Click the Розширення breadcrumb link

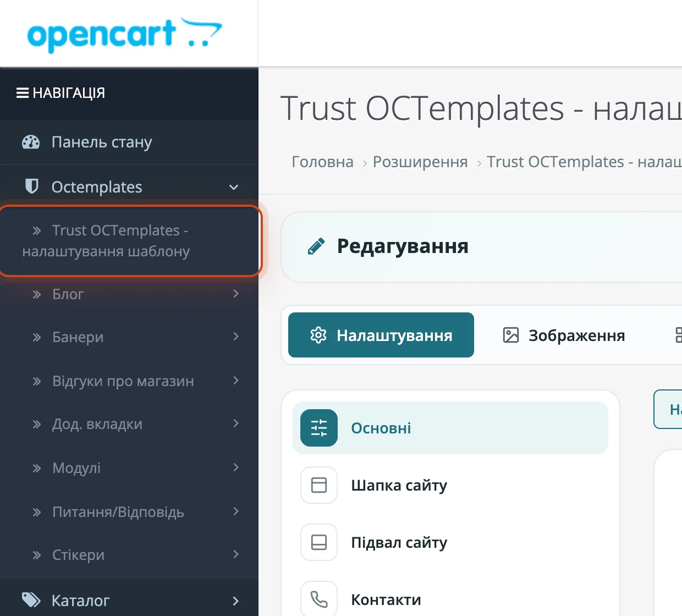(420, 162)
